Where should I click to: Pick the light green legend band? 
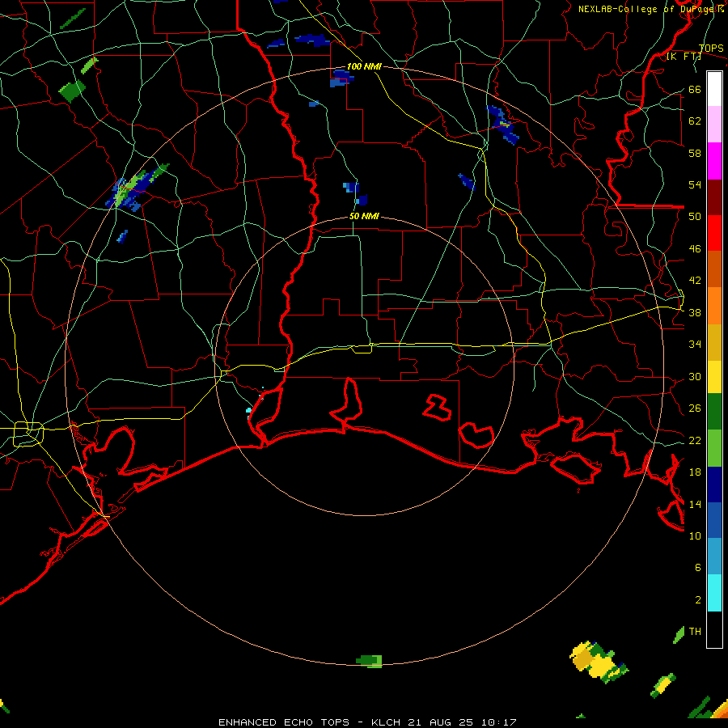pyautogui.click(x=714, y=448)
